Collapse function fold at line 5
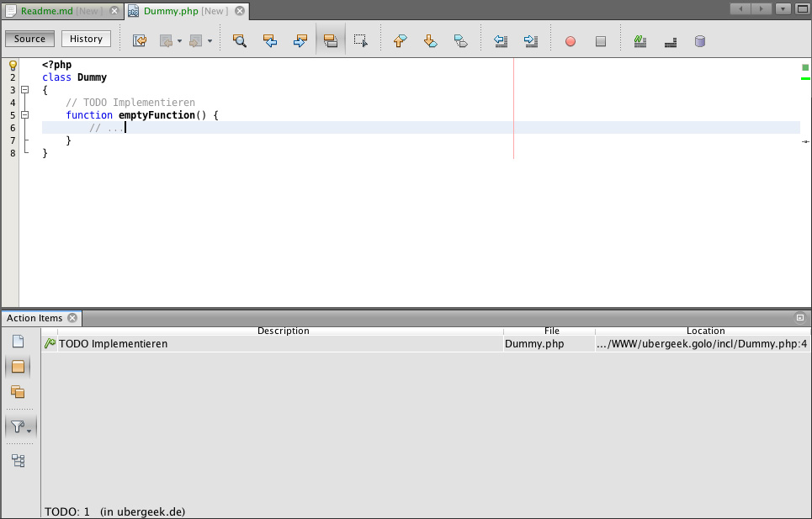Viewport: 812px width, 519px height. (24, 115)
